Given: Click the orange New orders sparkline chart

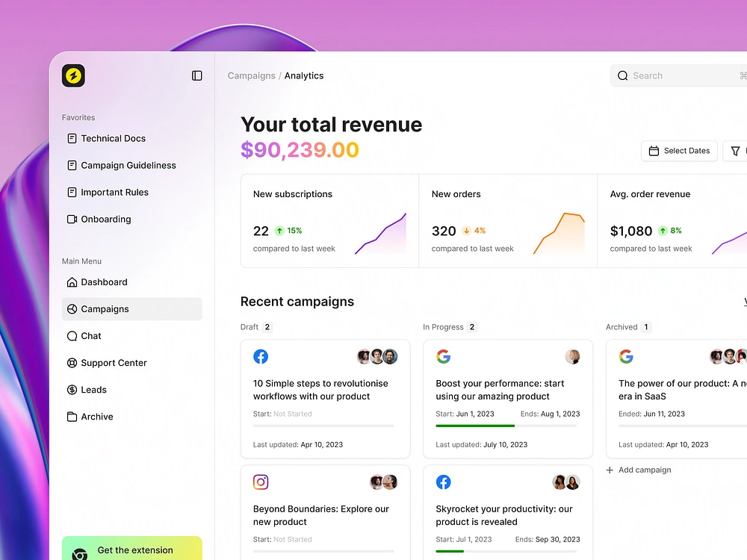Looking at the screenshot, I should coord(559,234).
